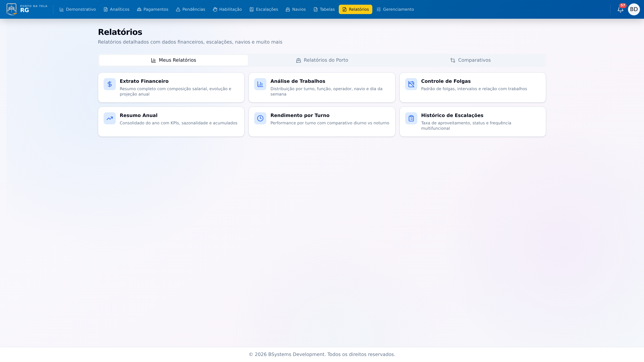The height and width of the screenshot is (362, 644).
Task: Click the trending arrow icon on Resumo Anual
Action: (x=110, y=118)
